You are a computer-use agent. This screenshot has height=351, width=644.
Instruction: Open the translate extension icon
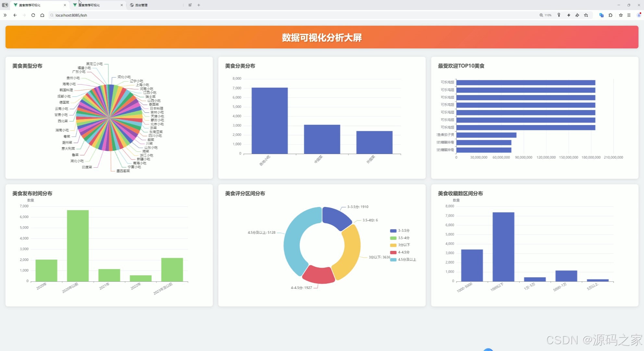point(601,15)
